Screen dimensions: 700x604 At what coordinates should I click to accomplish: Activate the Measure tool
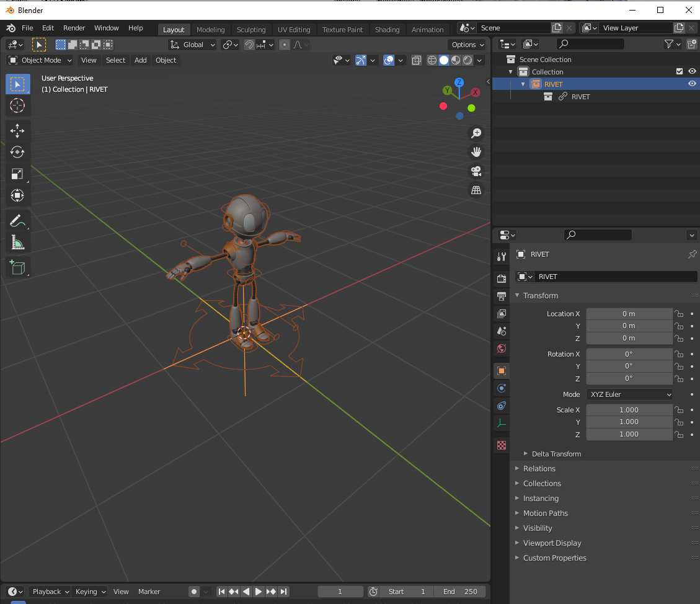coord(17,242)
